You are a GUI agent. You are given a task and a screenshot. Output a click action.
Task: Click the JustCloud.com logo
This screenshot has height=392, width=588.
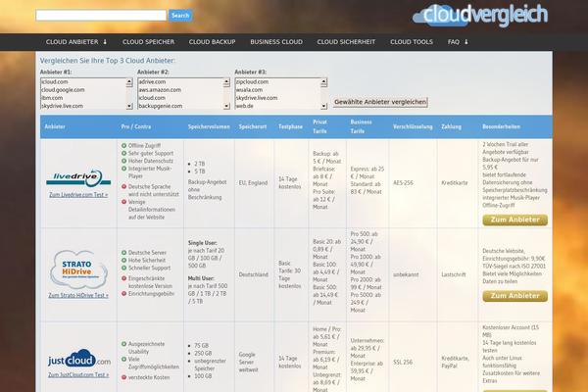click(x=79, y=359)
